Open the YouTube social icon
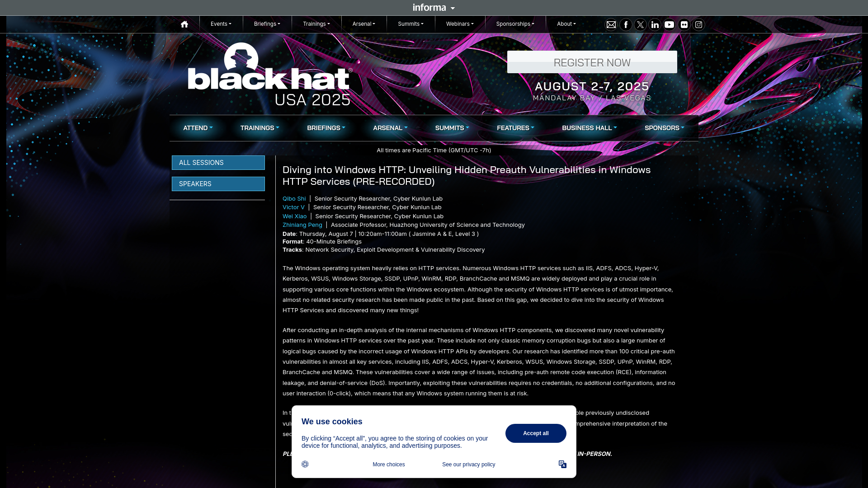 pos(669,25)
